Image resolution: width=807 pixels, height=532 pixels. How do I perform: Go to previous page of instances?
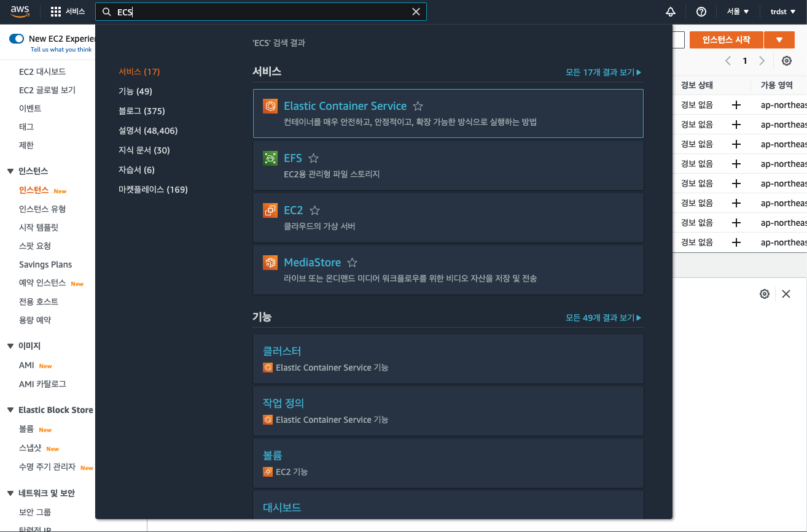728,61
